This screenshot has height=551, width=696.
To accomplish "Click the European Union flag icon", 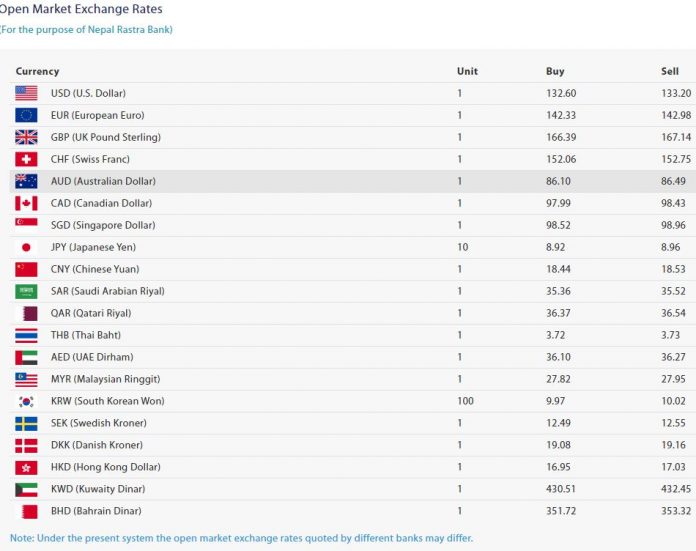I will pos(26,115).
